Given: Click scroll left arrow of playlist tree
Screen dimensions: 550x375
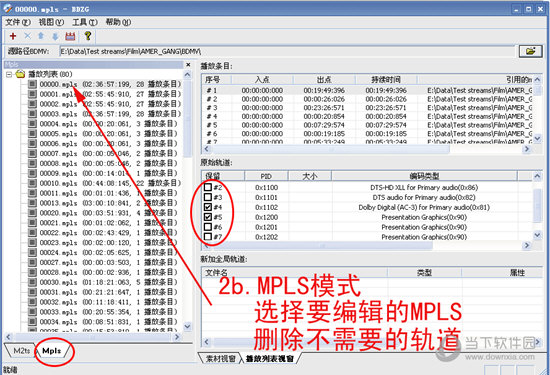Looking at the screenshot, I should coord(9,337).
